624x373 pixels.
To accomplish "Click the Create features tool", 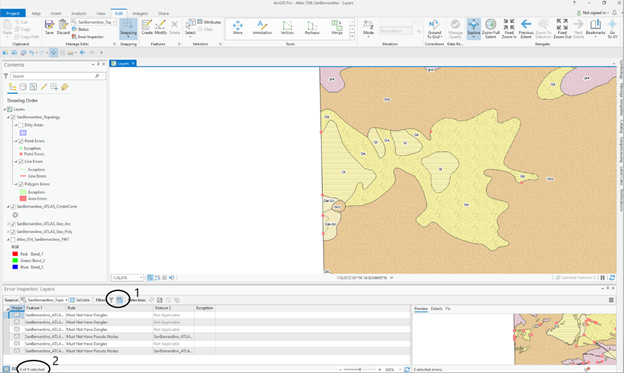I will [147, 27].
